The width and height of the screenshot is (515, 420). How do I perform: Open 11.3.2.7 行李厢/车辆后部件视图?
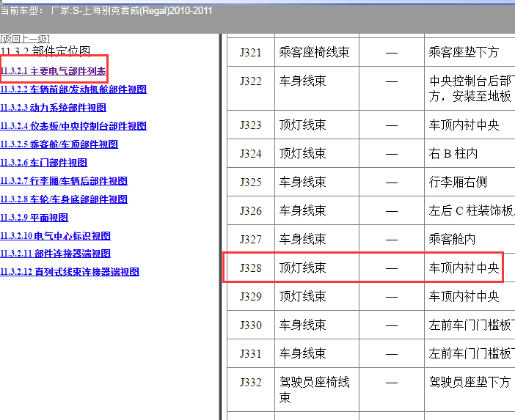coord(64,181)
